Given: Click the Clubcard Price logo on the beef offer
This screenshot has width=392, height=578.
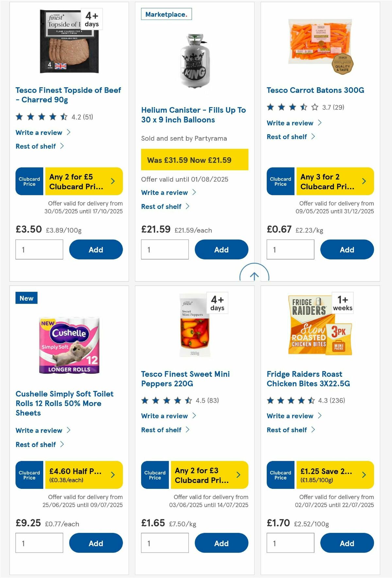Looking at the screenshot, I should (x=29, y=181).
